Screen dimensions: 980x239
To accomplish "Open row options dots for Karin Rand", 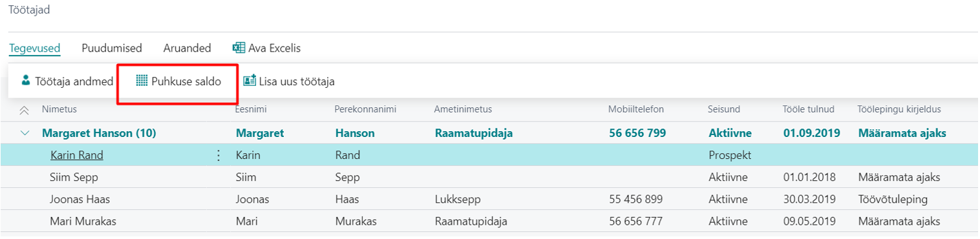I will (218, 155).
